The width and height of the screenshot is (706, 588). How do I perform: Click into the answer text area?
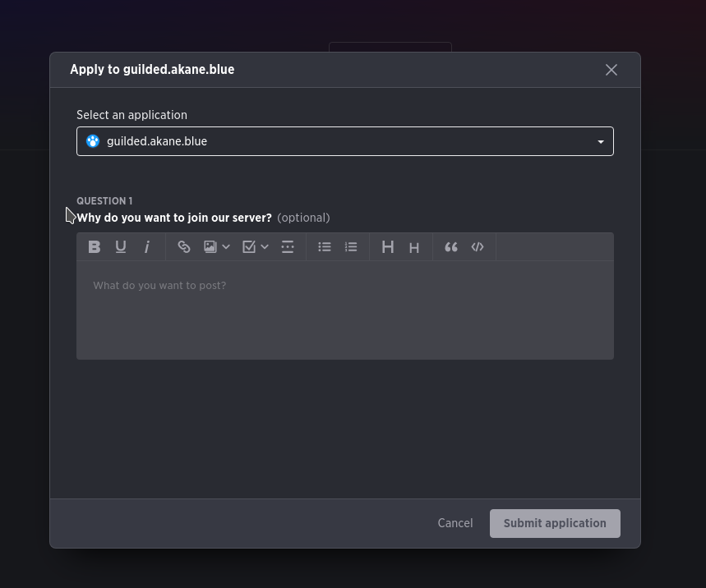point(345,310)
